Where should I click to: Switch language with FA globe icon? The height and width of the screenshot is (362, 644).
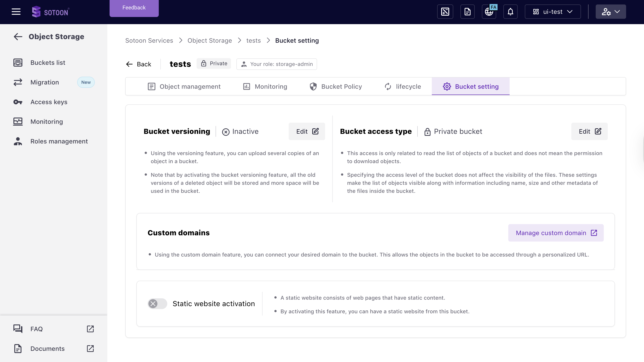[x=489, y=11]
